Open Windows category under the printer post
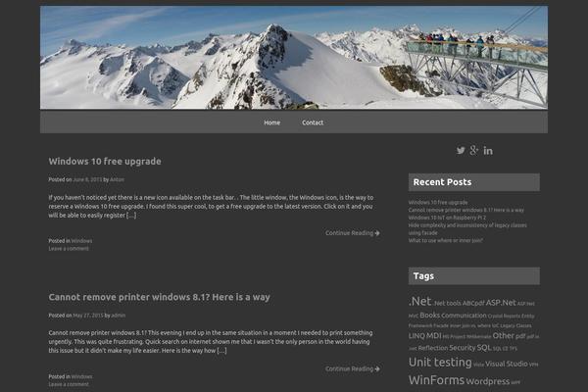The image size is (588, 392). 81,376
